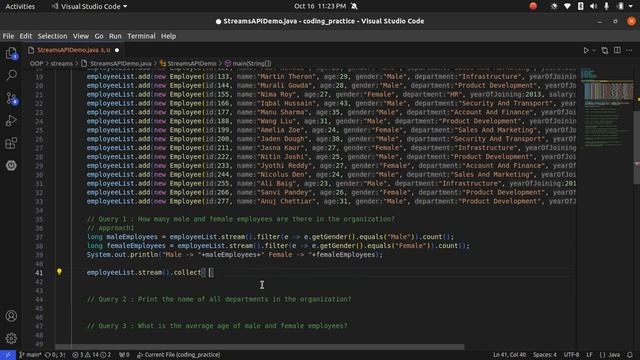
Task: Click the ports forwarded 0 indicator
Action: [124, 355]
